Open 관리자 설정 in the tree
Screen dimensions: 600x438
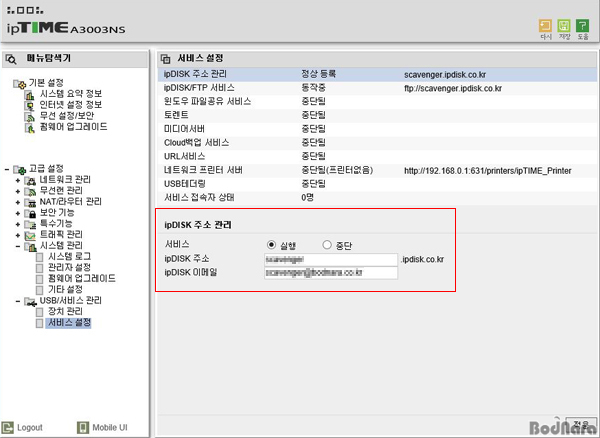69,267
